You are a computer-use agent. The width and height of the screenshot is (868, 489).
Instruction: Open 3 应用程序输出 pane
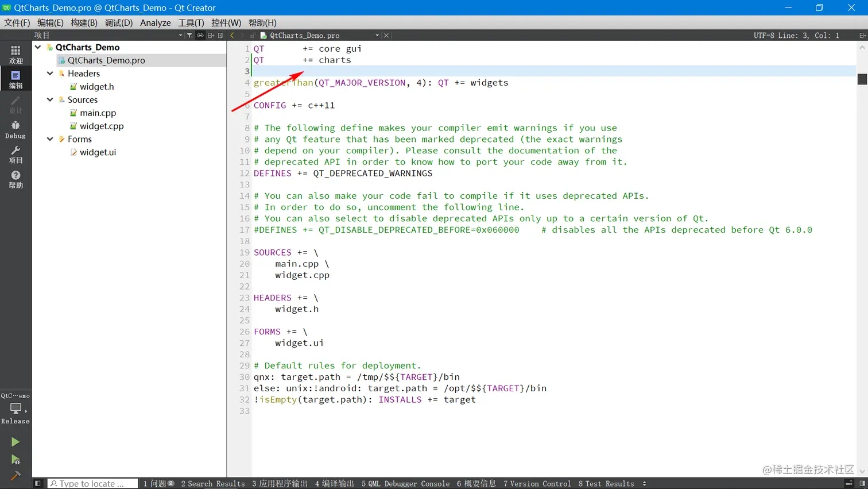pyautogui.click(x=280, y=483)
